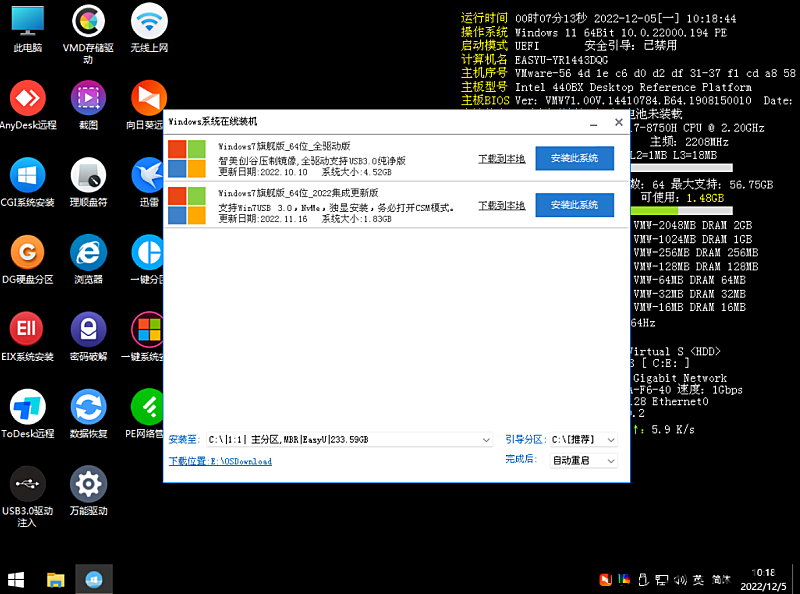800x594 pixels.
Task: Open the ToDesk远程 shortcut
Action: tap(27, 406)
